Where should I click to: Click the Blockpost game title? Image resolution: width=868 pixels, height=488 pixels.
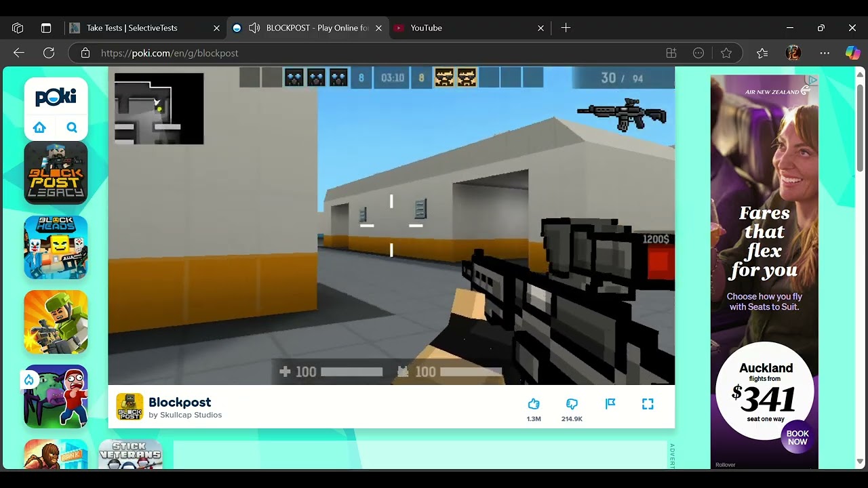pos(180,403)
